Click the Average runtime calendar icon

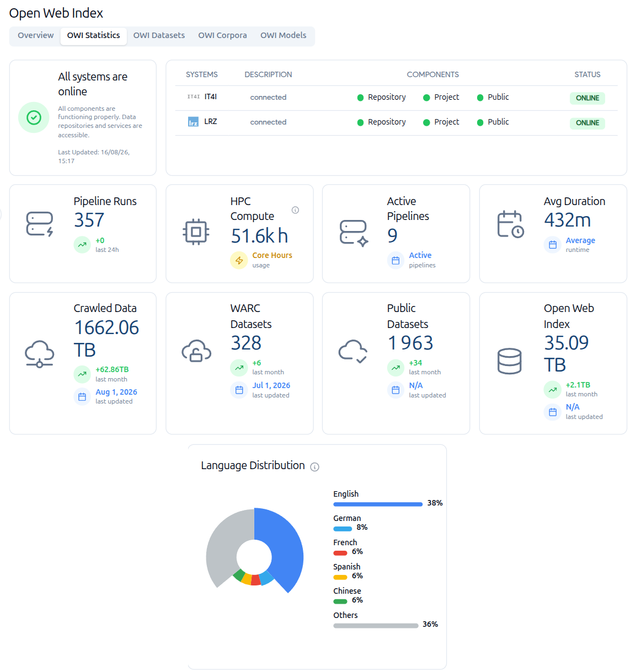coord(553,245)
